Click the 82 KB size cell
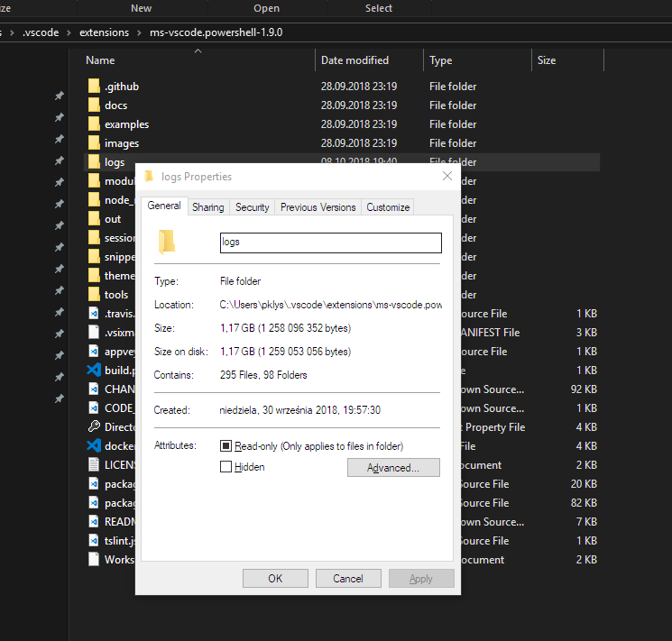Viewport: 672px width, 641px height. [x=584, y=502]
